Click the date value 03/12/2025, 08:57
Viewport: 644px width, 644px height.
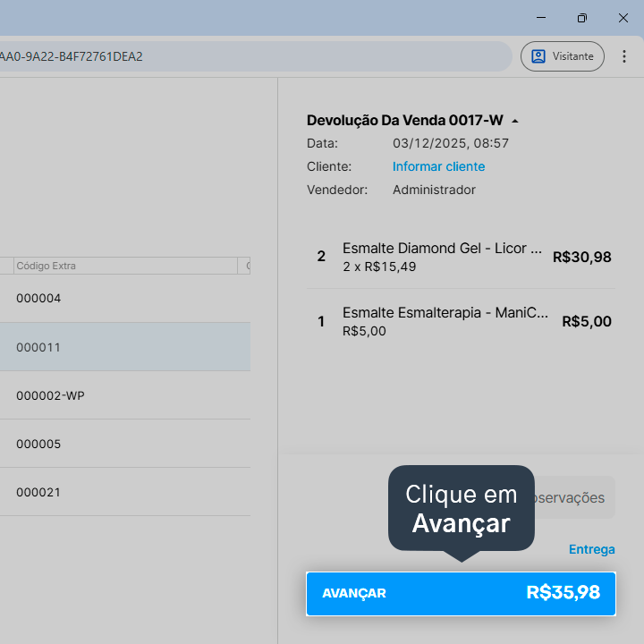pyautogui.click(x=451, y=143)
